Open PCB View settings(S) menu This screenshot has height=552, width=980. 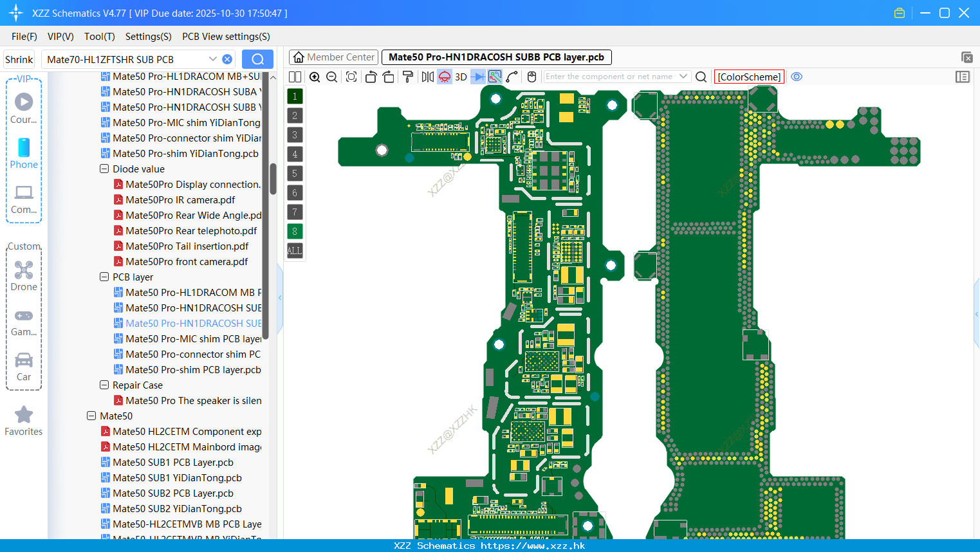(x=226, y=37)
